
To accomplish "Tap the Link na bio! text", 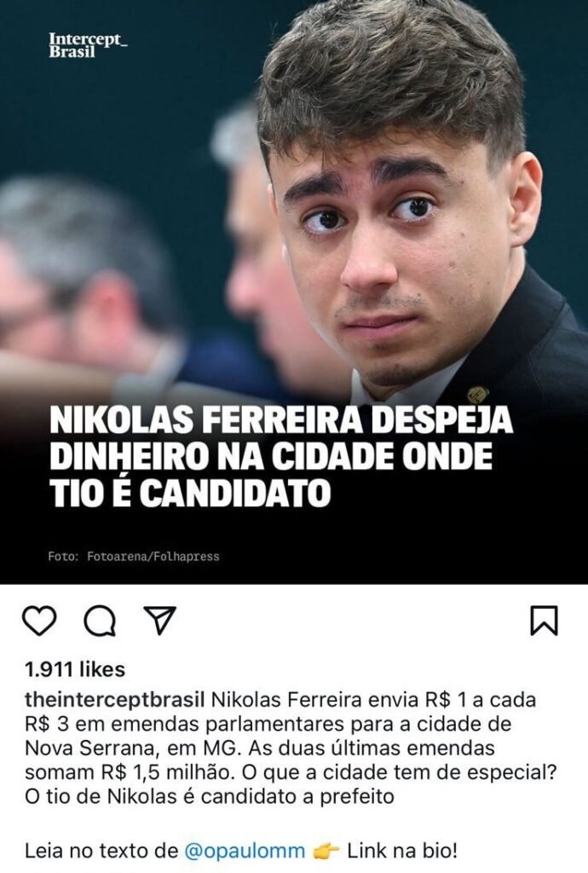I will [x=403, y=851].
